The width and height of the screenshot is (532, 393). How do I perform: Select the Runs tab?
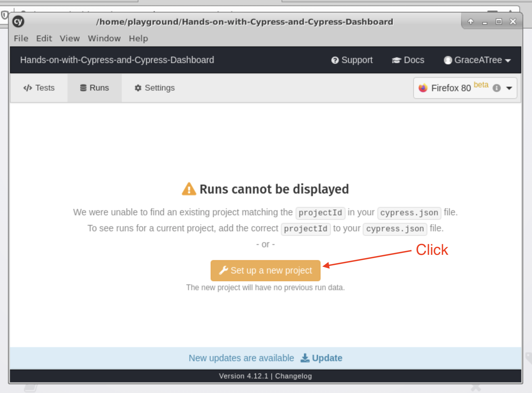click(94, 88)
